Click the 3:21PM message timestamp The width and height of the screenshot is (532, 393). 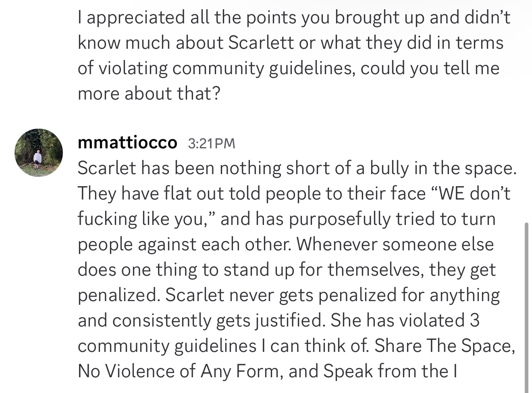click(211, 143)
